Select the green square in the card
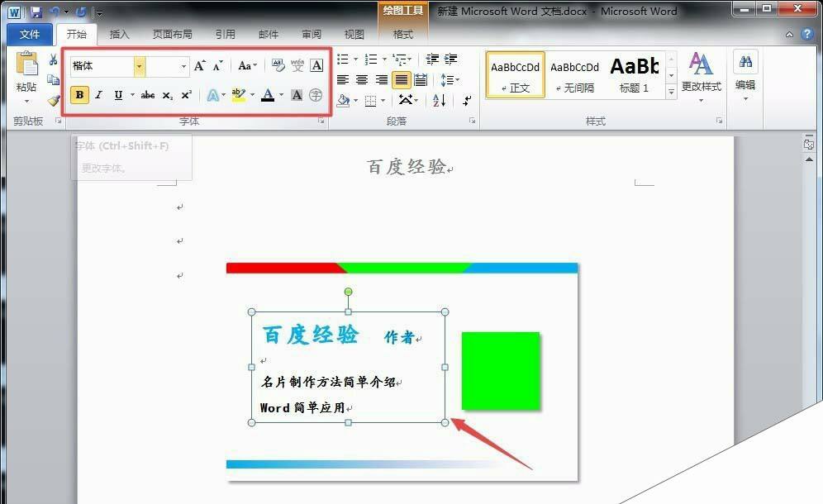Viewport: 823px width, 504px height. [x=500, y=371]
